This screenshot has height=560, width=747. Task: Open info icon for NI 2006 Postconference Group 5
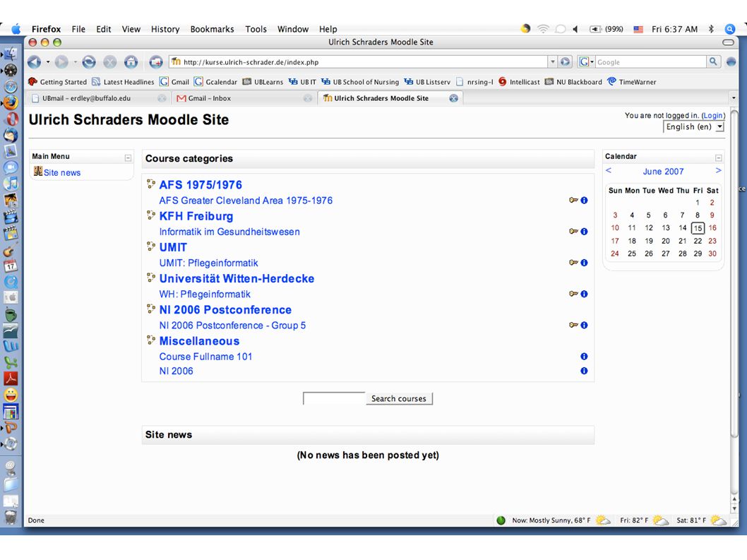click(x=584, y=325)
